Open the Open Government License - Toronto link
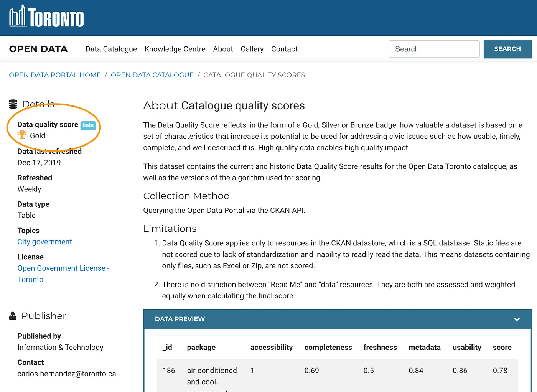This screenshot has height=392, width=537. [x=63, y=268]
